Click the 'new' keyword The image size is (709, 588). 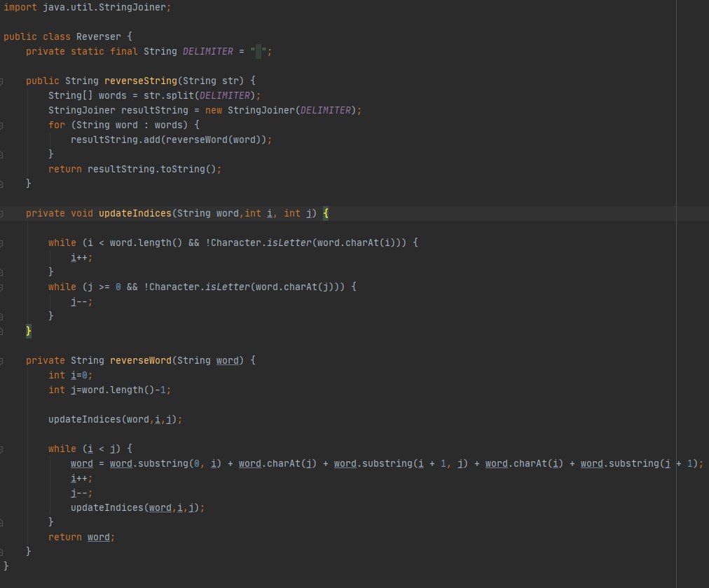pos(214,110)
